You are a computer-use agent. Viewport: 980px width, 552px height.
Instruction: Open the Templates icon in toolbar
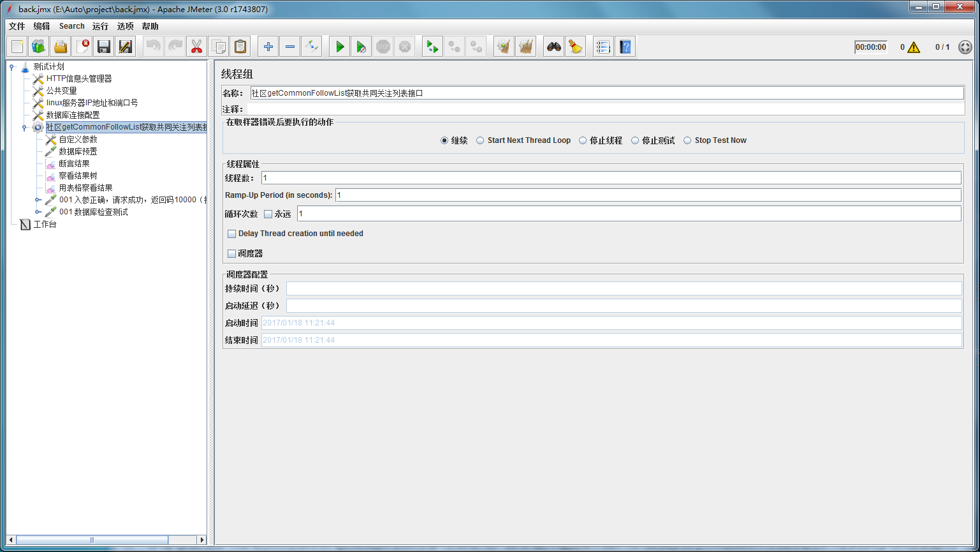click(x=39, y=47)
